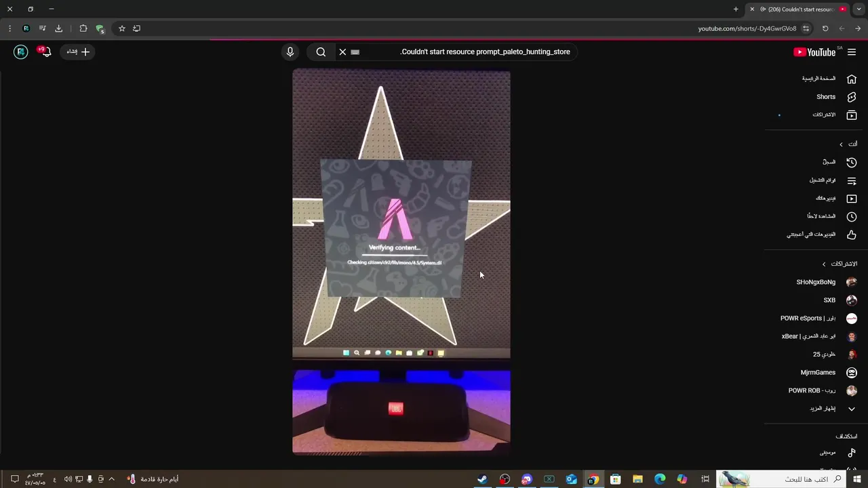Click the system tray clock
Viewport: 868px width, 488px height.
[x=35, y=479]
